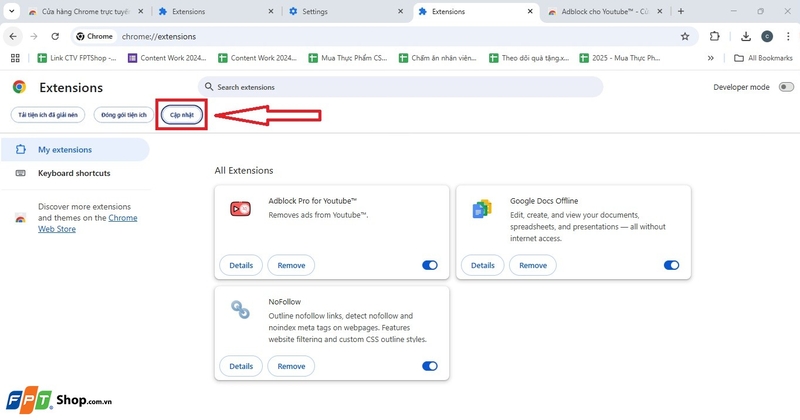Close the active Extensions tab
The width and height of the screenshot is (800, 420).
(530, 11)
